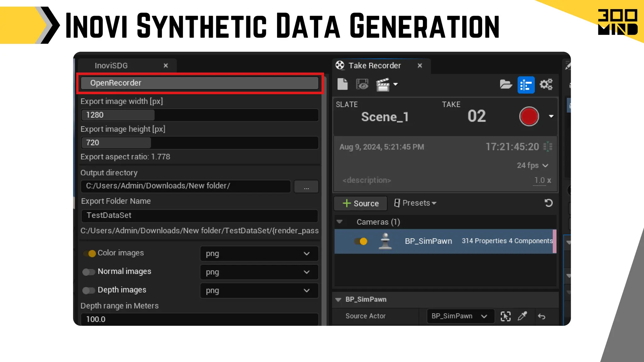Click the select actor in viewport icon
The width and height of the screenshot is (644, 362).
[505, 316]
